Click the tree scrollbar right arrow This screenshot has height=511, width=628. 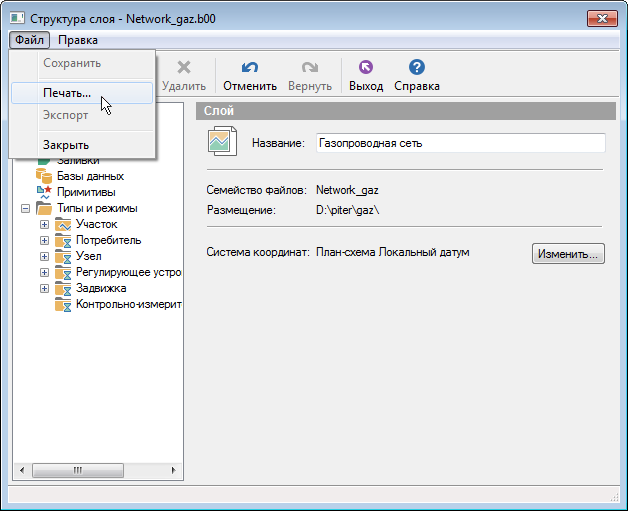tap(173, 470)
